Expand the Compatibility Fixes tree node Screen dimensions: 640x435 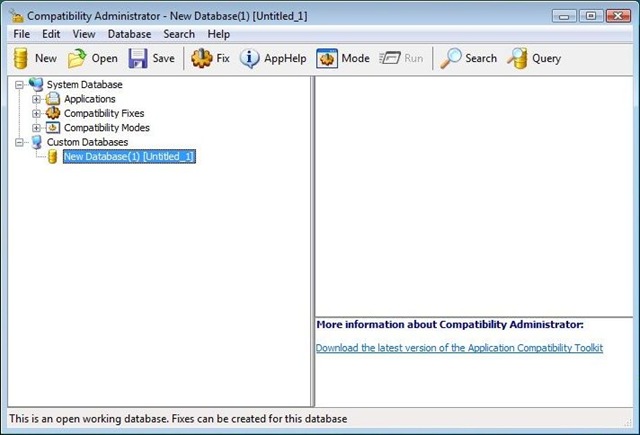[36, 113]
